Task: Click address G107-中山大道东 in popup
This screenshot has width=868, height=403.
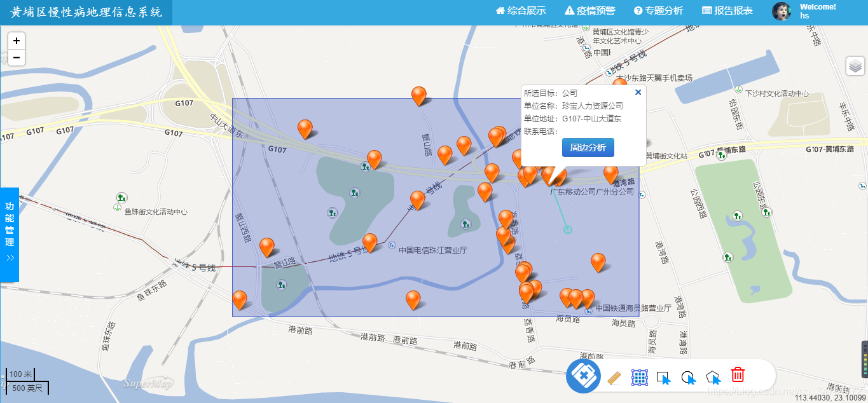Action: 591,118
